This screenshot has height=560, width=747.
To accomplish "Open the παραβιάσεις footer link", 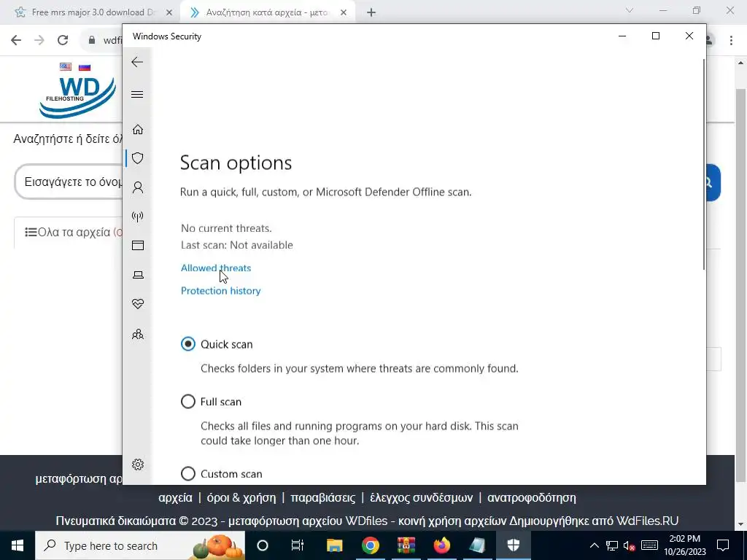I will point(322,497).
